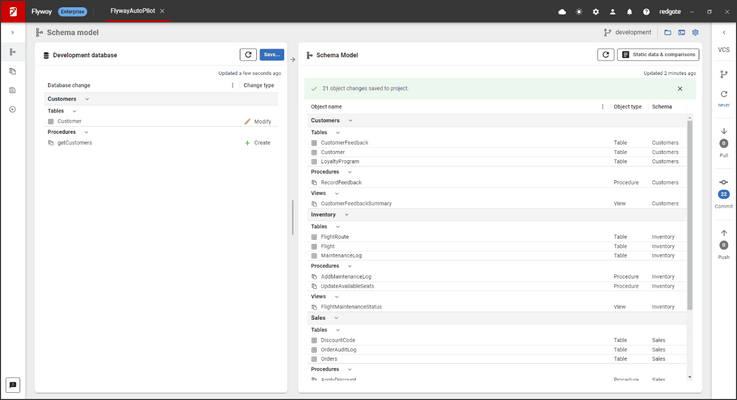The width and height of the screenshot is (737, 400).
Task: Click the Save button
Action: [273, 55]
